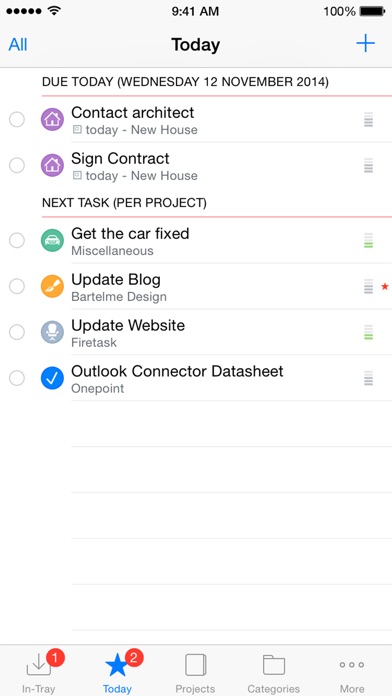Check off the Sign Contract task
The height and width of the screenshot is (696, 392).
(17, 166)
